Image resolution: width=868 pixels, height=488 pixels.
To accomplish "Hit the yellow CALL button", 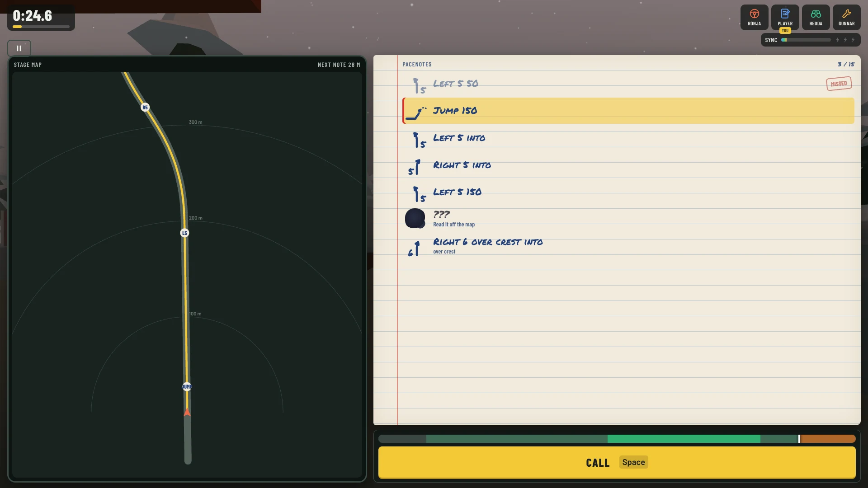I will [x=617, y=462].
